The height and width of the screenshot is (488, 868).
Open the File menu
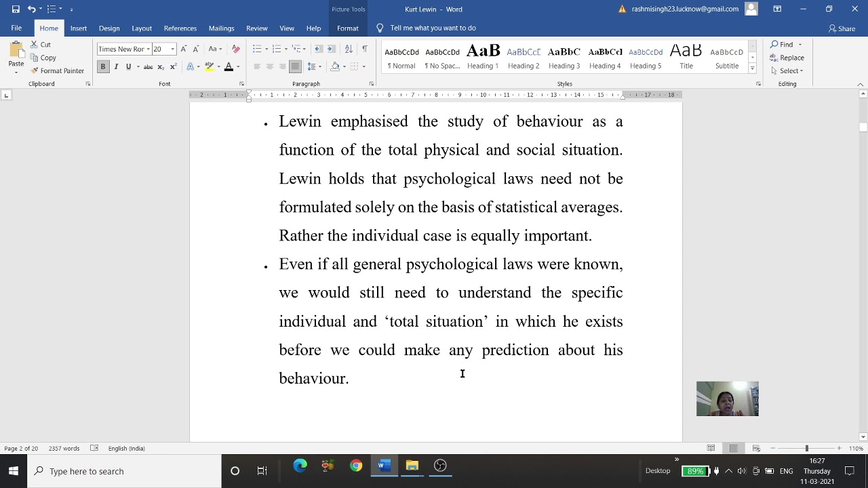(x=16, y=28)
